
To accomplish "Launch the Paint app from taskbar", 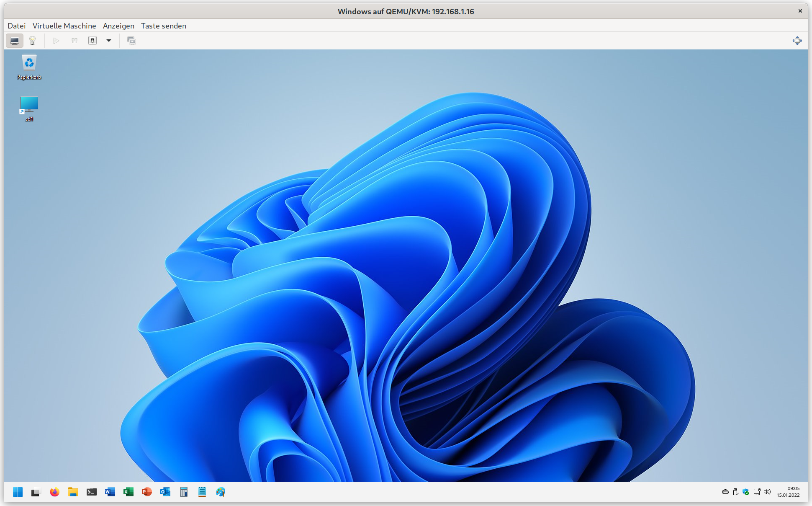I will click(x=221, y=492).
